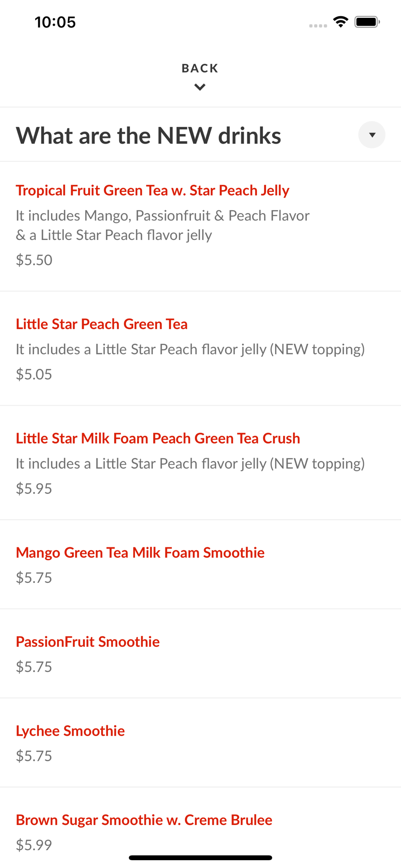The image size is (401, 868).
Task: Open Tropical Fruit Green Tea w. Star Peach Jelly
Action: click(x=152, y=191)
